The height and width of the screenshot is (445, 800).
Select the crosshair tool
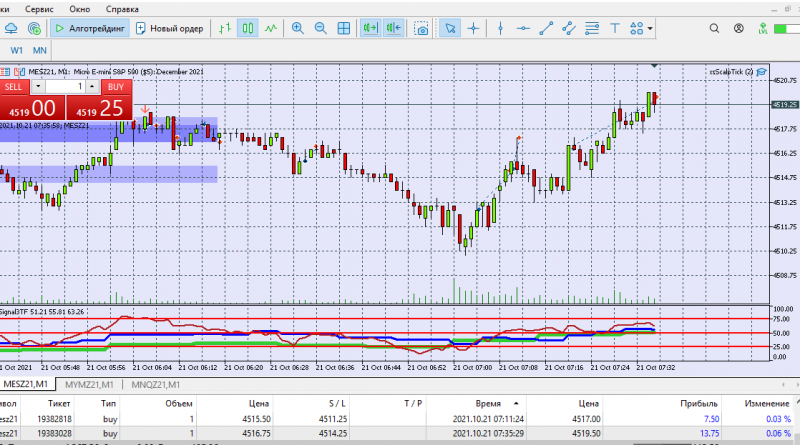[473, 28]
